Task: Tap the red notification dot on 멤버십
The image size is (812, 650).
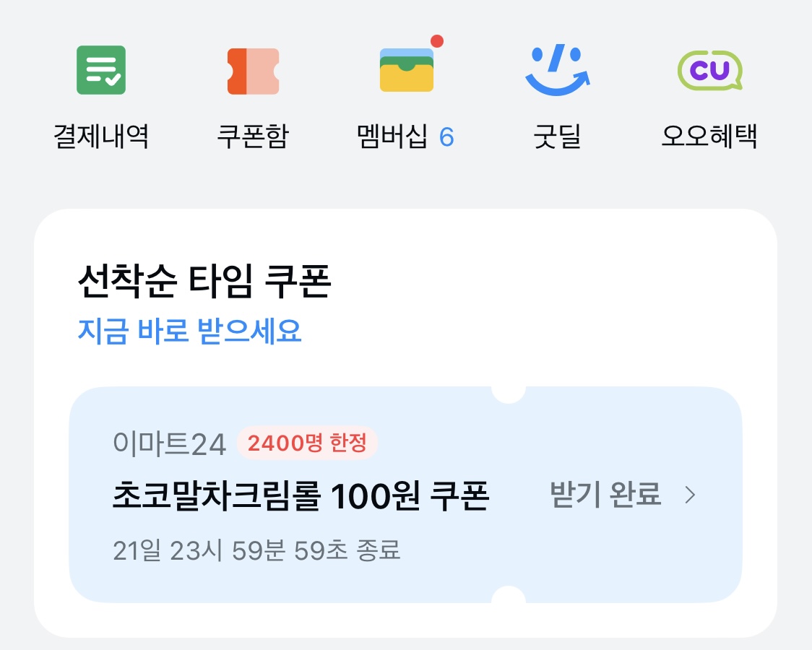Action: click(437, 41)
